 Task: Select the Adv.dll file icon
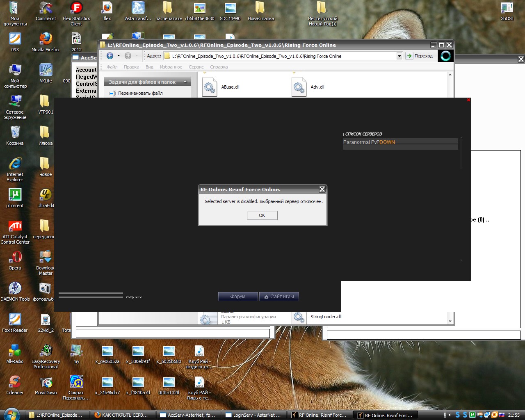coord(299,87)
